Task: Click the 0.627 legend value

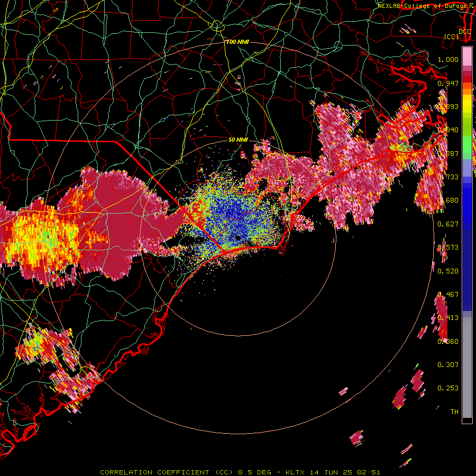Action: click(x=448, y=224)
